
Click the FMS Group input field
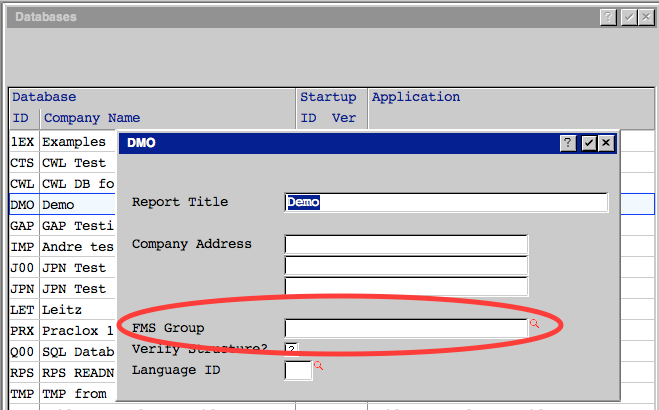[405, 328]
